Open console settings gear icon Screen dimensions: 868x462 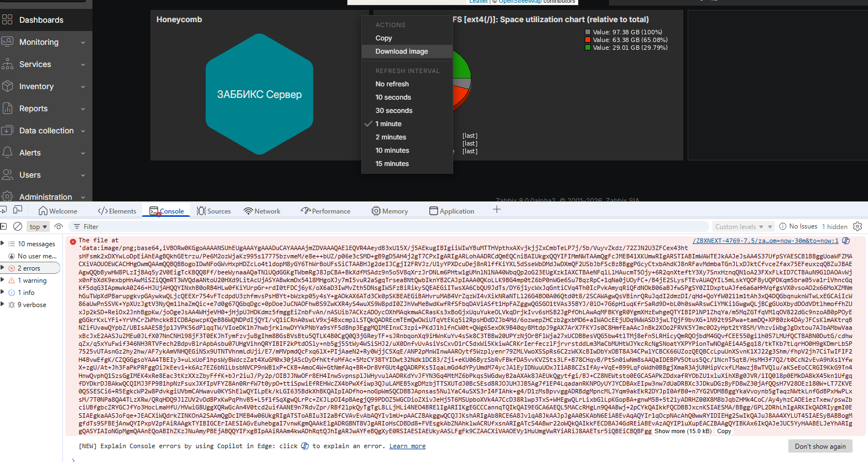[857, 226]
